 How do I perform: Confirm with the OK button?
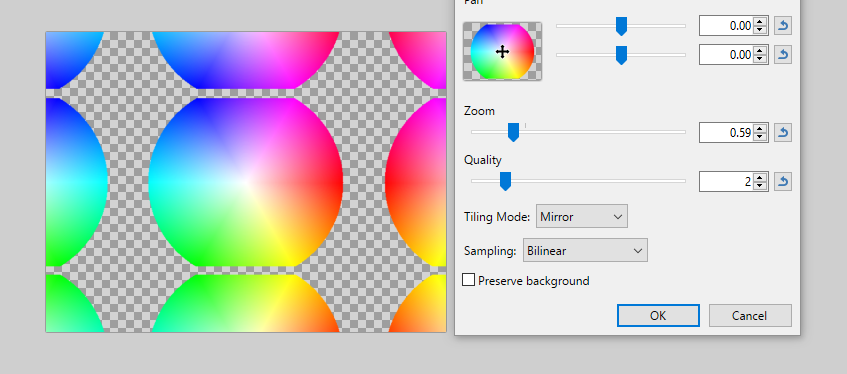(x=658, y=316)
